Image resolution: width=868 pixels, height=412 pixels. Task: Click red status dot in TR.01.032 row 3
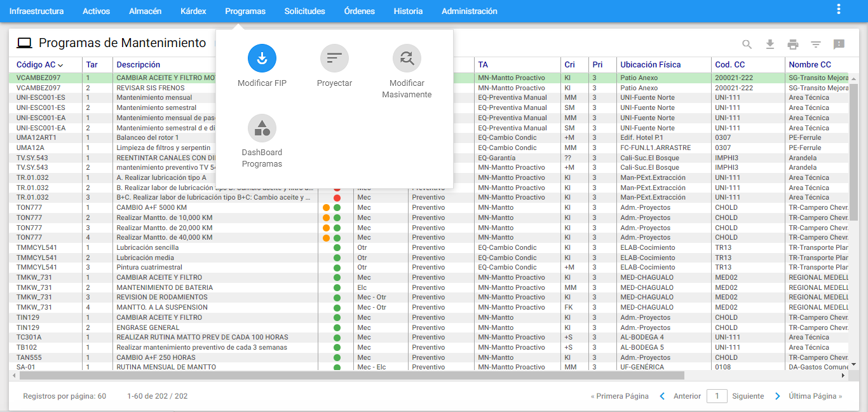point(337,198)
